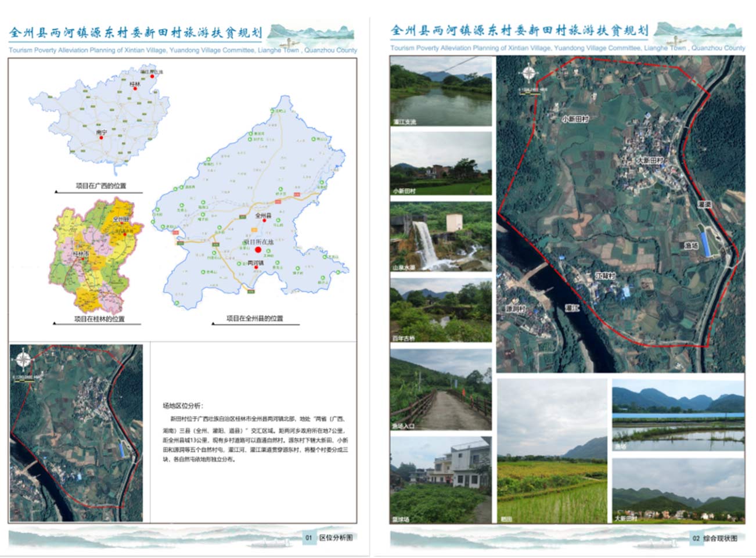The width and height of the screenshot is (756, 558).
Task: Select the large Quanzhou county map
Action: click(x=251, y=202)
